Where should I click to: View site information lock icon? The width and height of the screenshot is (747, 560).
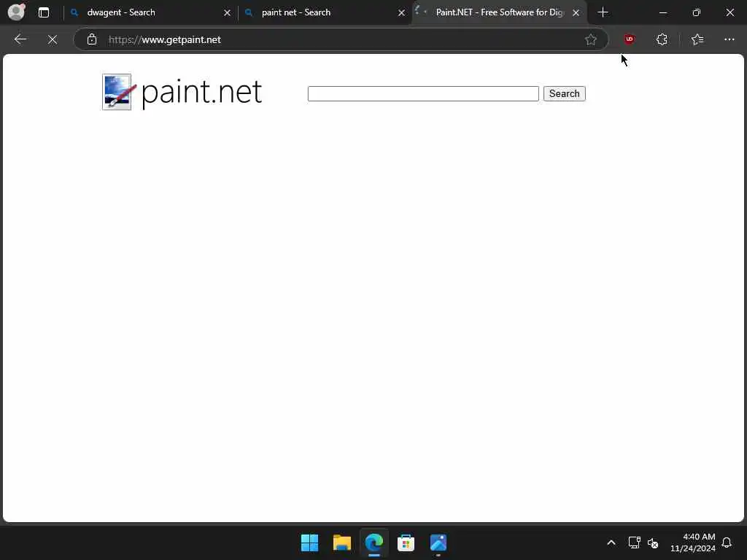(x=92, y=39)
